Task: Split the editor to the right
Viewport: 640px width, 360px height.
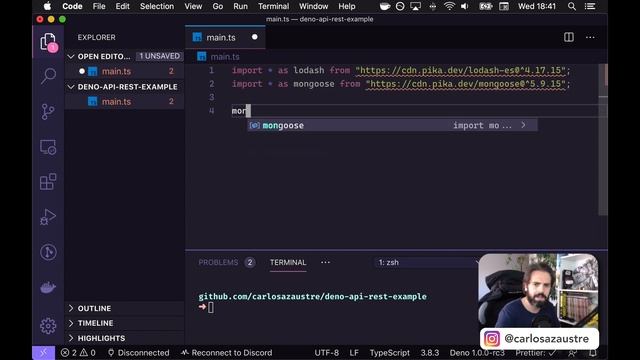Action: [569, 37]
